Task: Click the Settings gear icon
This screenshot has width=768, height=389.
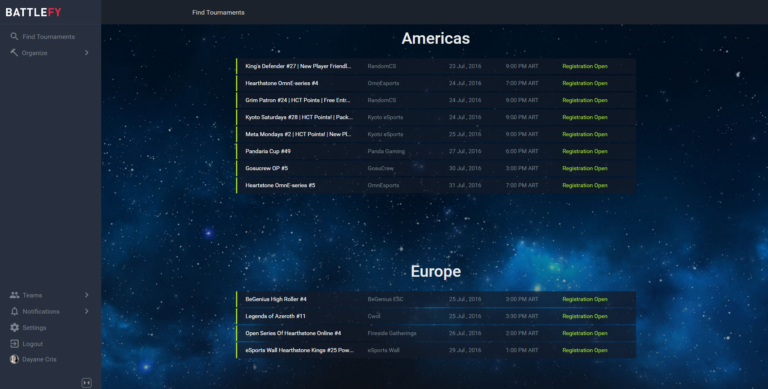Action: point(14,327)
